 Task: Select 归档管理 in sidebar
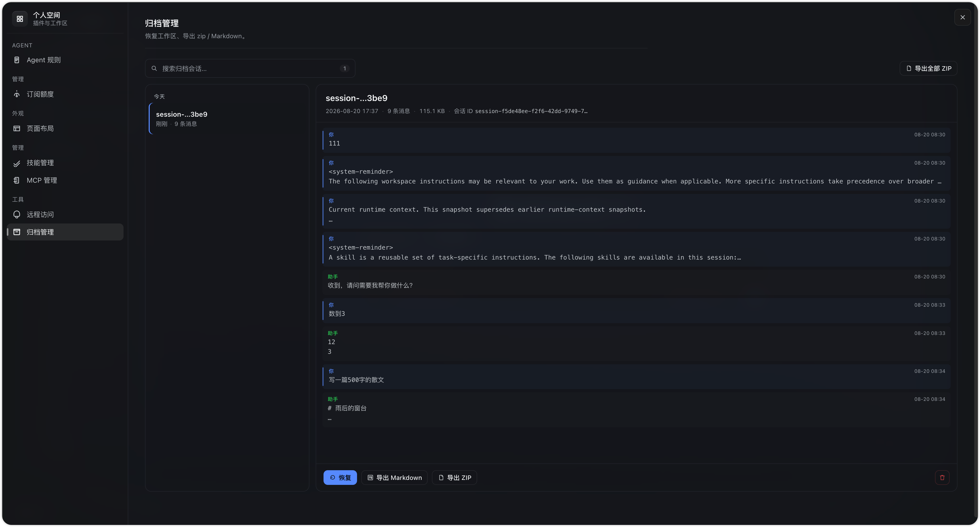coord(65,232)
